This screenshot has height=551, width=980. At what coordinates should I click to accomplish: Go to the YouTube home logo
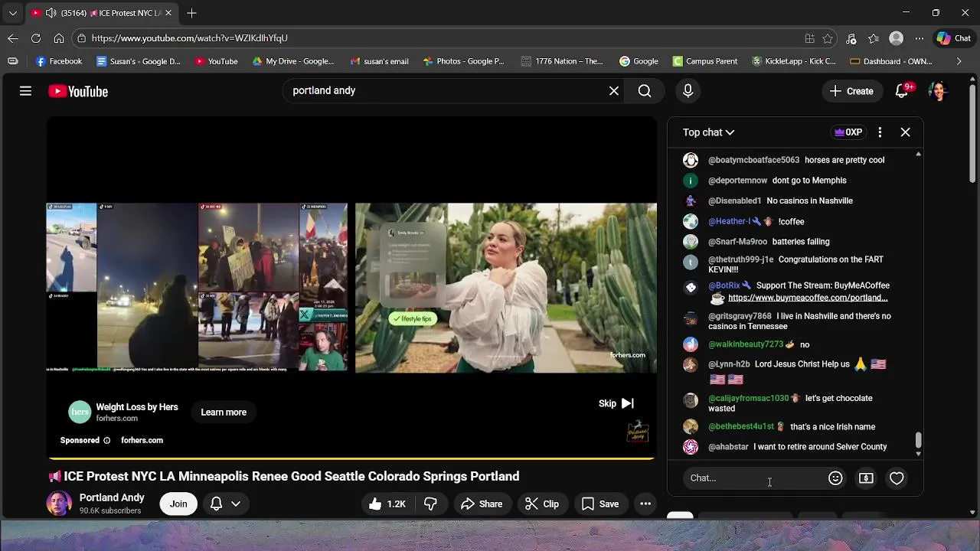78,91
